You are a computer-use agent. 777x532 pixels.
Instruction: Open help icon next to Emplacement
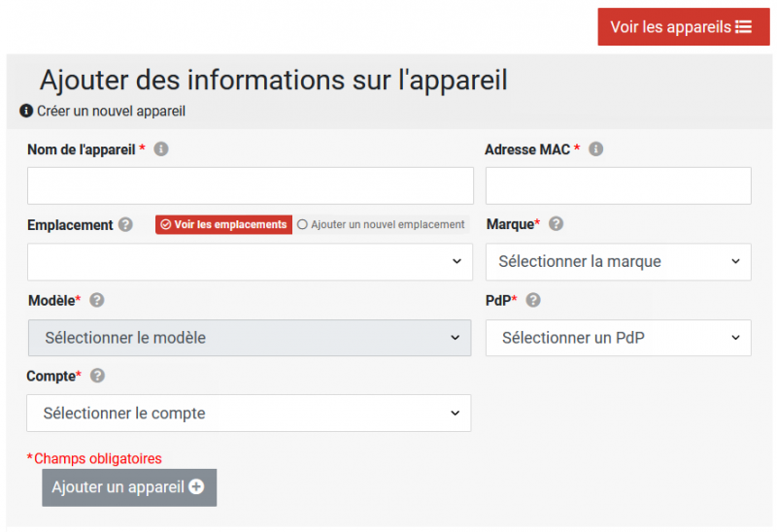coord(125,225)
